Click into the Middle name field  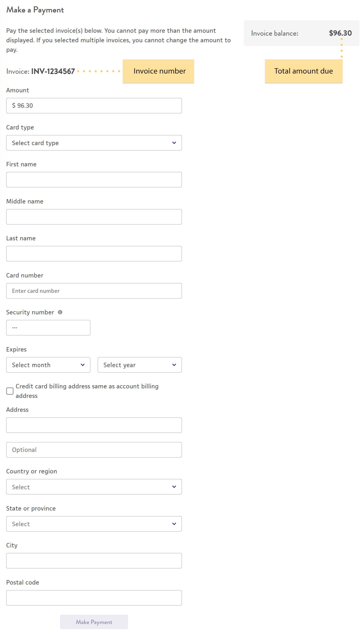[94, 217]
